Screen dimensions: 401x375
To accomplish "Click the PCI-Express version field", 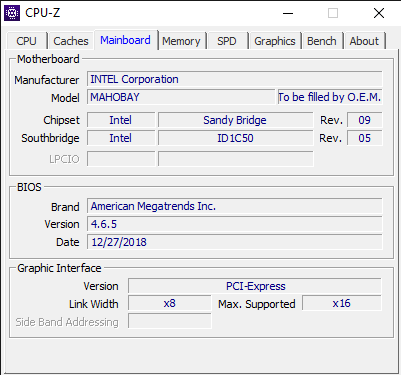I will click(255, 286).
